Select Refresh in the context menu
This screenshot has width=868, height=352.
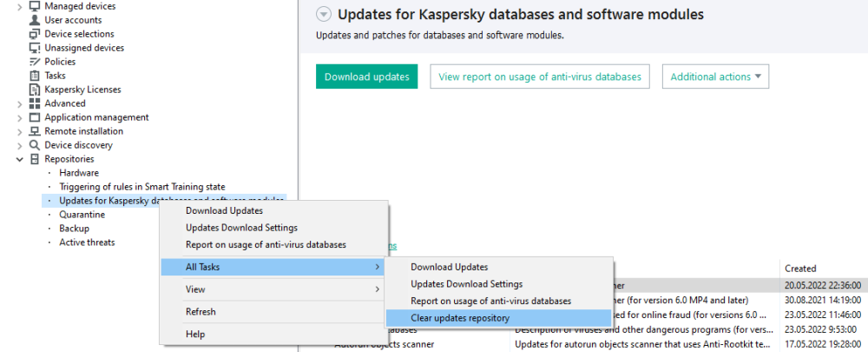(x=201, y=312)
